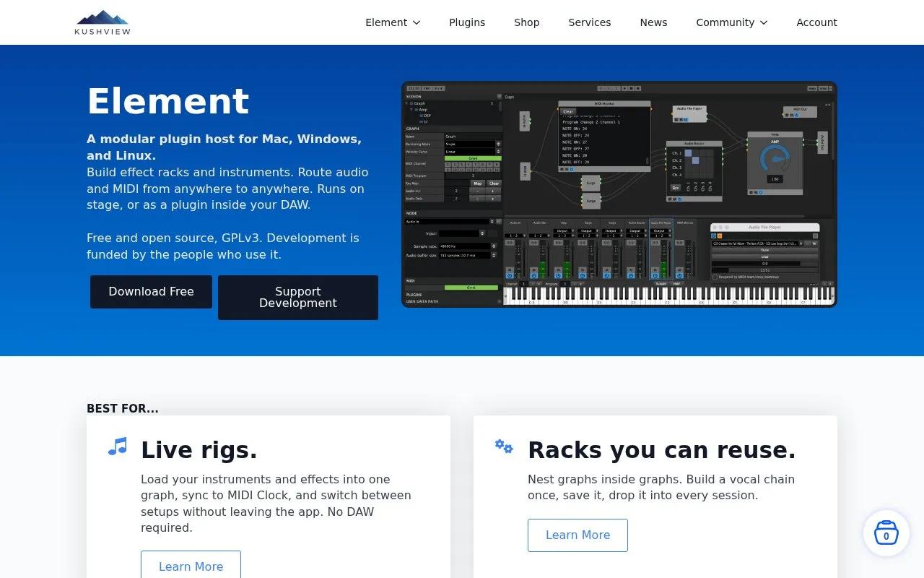Open the Element app screenshot image
The image size is (924, 578).
point(619,194)
